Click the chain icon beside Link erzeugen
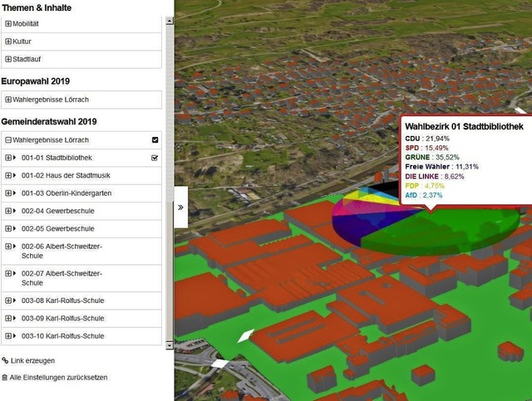 [x=5, y=360]
